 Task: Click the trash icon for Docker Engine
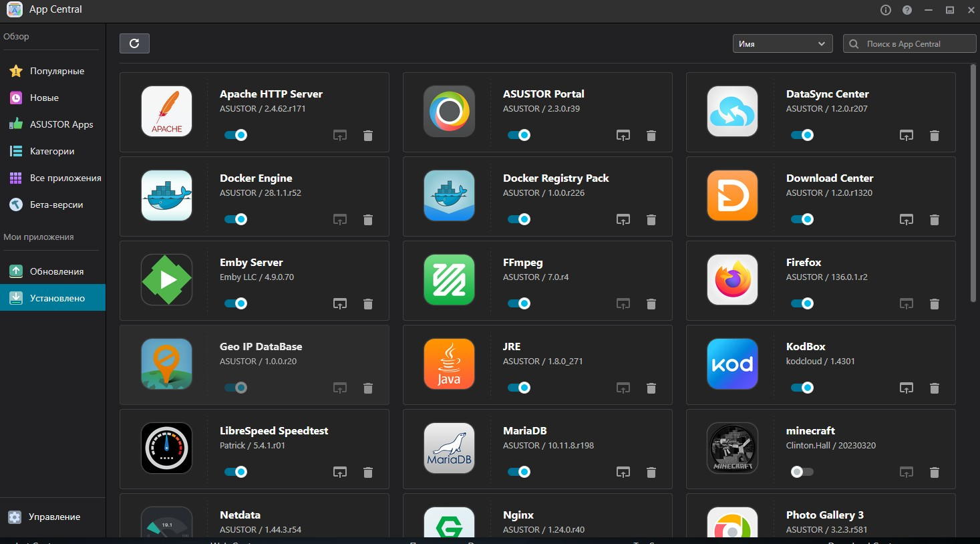368,220
